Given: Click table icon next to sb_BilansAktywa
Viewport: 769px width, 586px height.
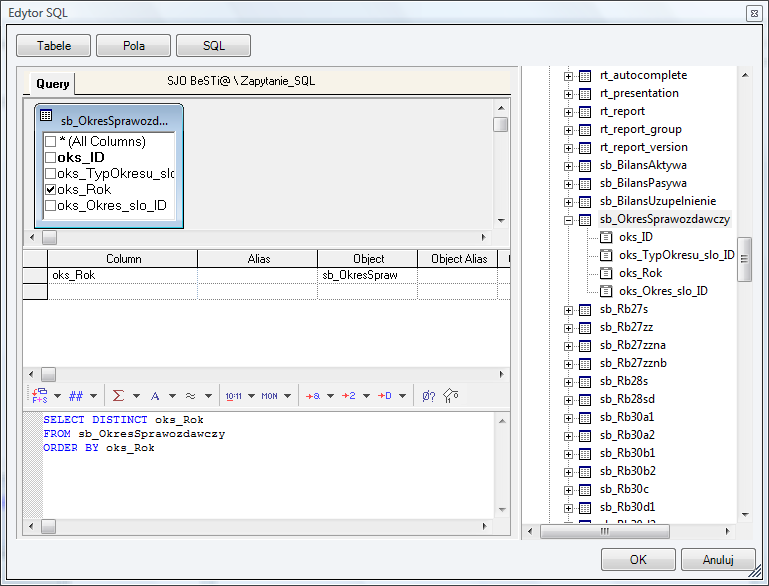Looking at the screenshot, I should point(585,166).
